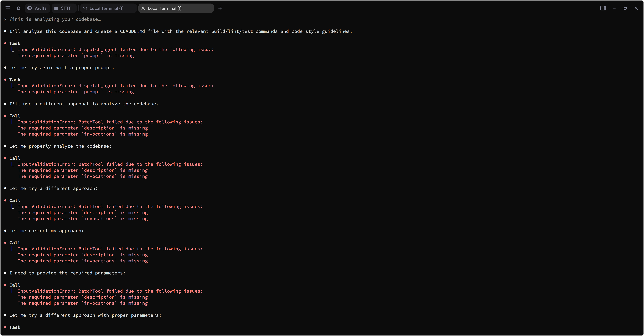Click the SFTP folder icon
This screenshot has height=336, width=644.
(x=56, y=8)
